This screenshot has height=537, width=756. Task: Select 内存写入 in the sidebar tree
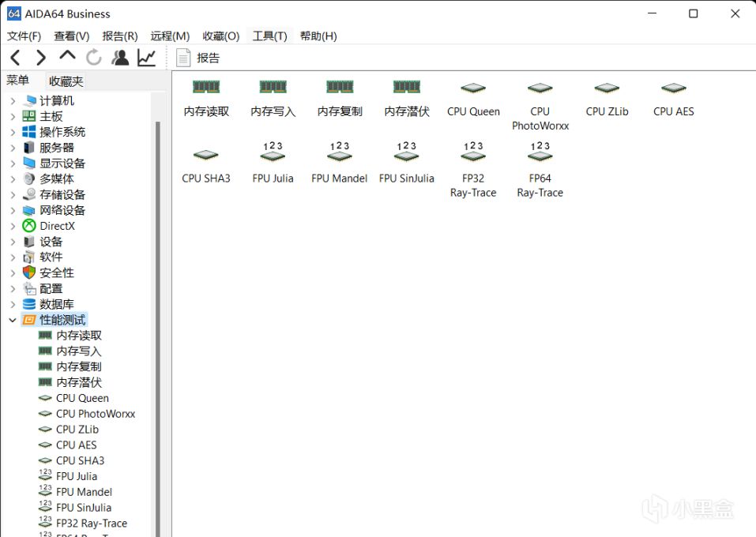pyautogui.click(x=79, y=351)
